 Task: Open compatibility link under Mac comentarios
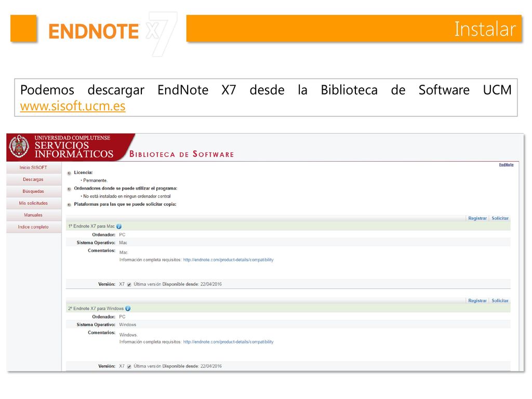pyautogui.click(x=229, y=260)
